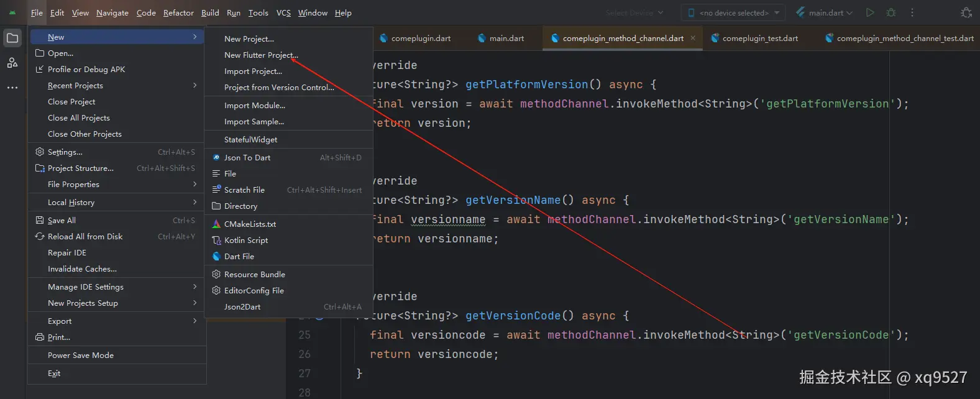Choose Close Project

pos(117,101)
